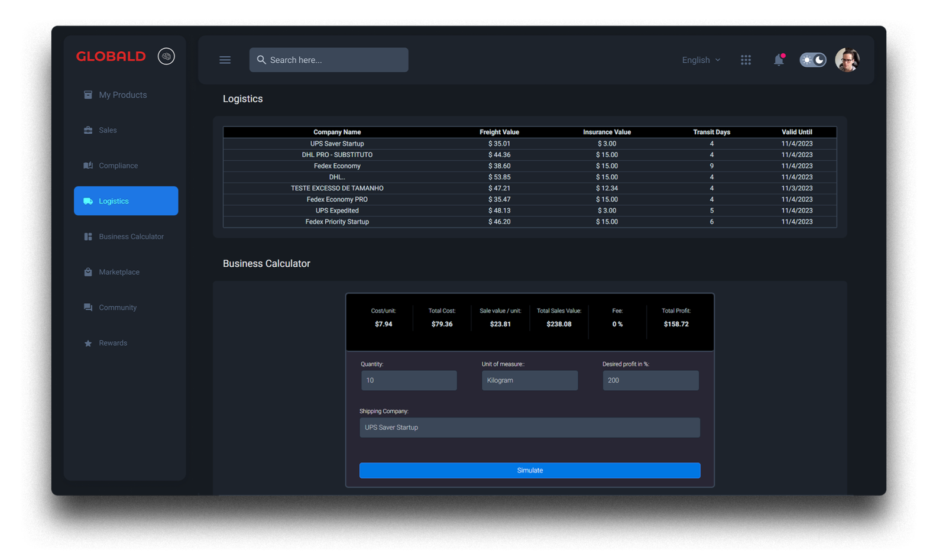Open the Unit of measure Kilogram dropdown
The width and height of the screenshot is (946, 560).
(x=530, y=380)
